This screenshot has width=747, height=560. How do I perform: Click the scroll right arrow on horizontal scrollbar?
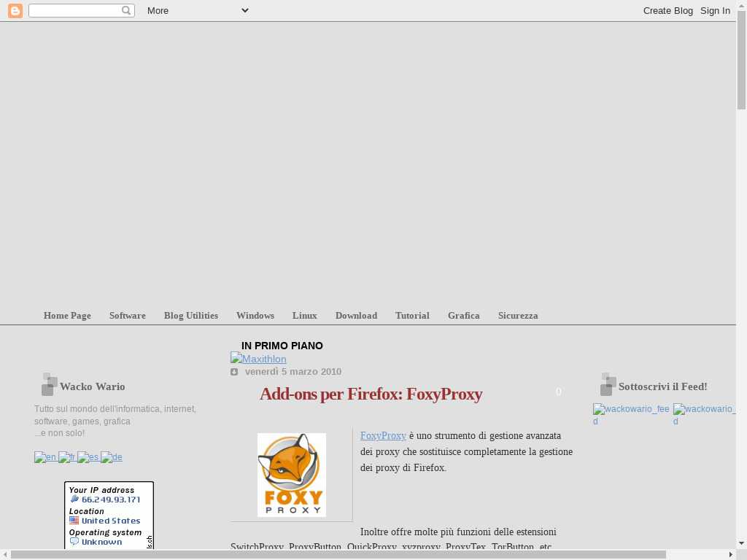pyautogui.click(x=731, y=555)
